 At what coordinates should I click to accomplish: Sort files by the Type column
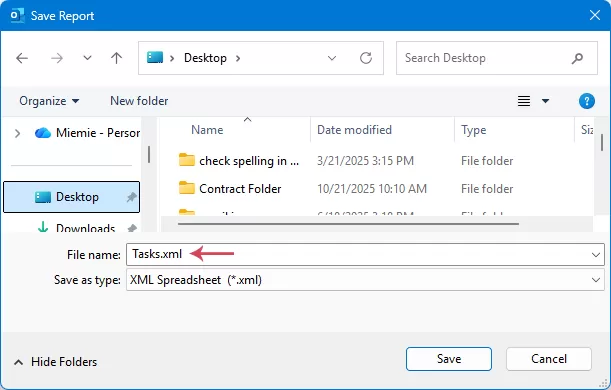click(473, 130)
